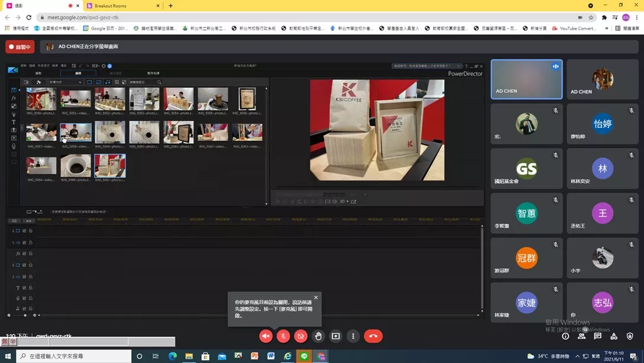Image resolution: width=644 pixels, height=363 pixels.
Task: Open meeting details info icon
Action: [x=565, y=336]
